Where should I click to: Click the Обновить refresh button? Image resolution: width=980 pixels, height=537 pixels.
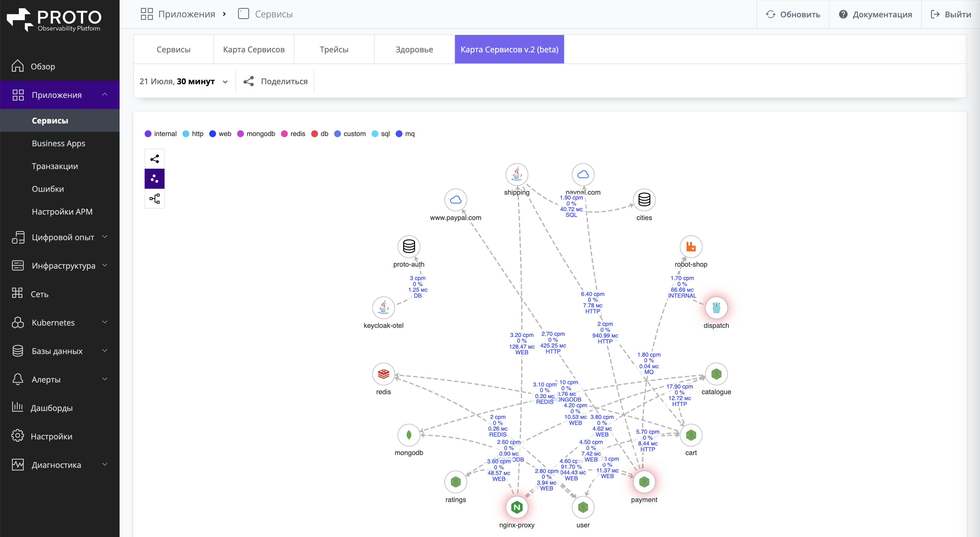pos(793,15)
